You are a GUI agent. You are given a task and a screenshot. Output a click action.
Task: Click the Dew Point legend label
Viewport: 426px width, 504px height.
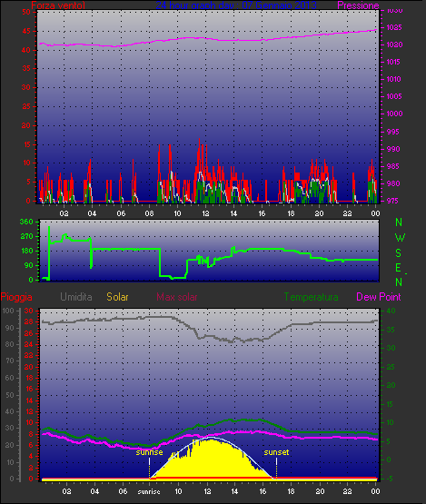click(x=379, y=297)
